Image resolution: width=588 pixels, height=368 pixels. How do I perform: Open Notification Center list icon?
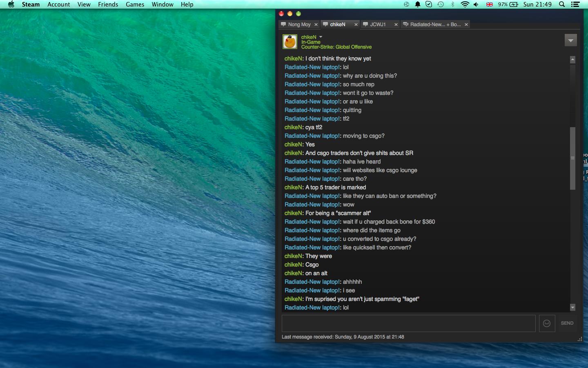click(575, 4)
